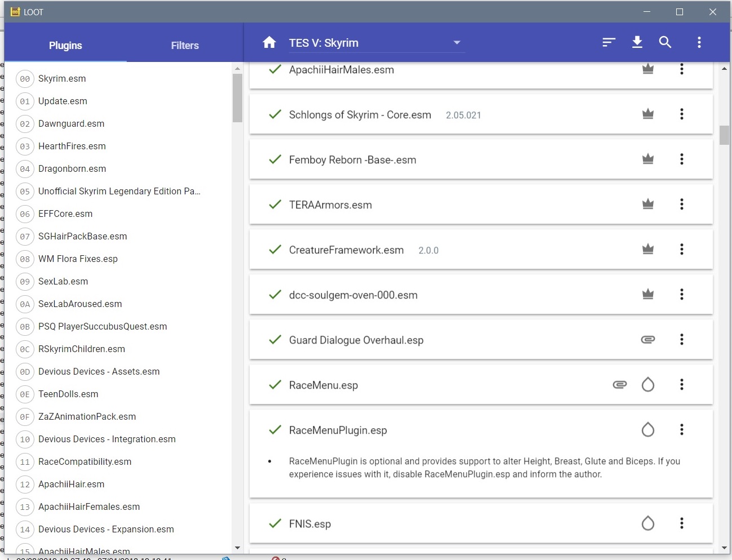Select the Plugins tab
This screenshot has height=560, width=732.
tap(65, 46)
